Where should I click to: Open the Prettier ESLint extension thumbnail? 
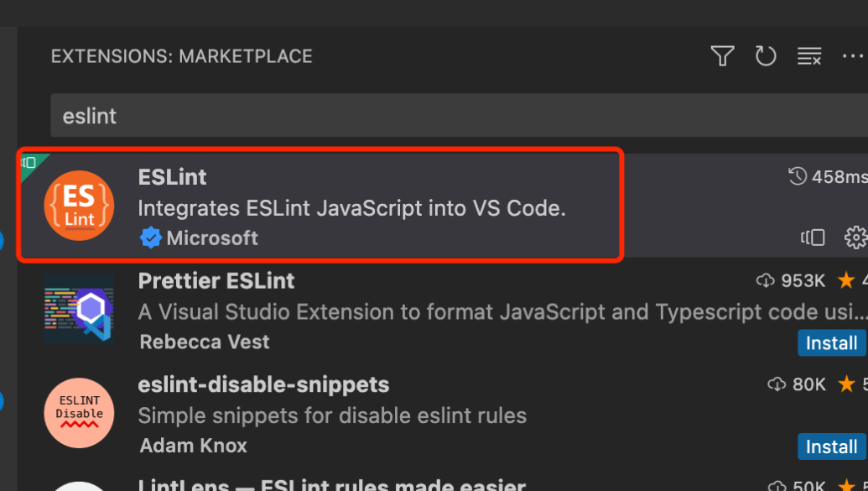(79, 309)
